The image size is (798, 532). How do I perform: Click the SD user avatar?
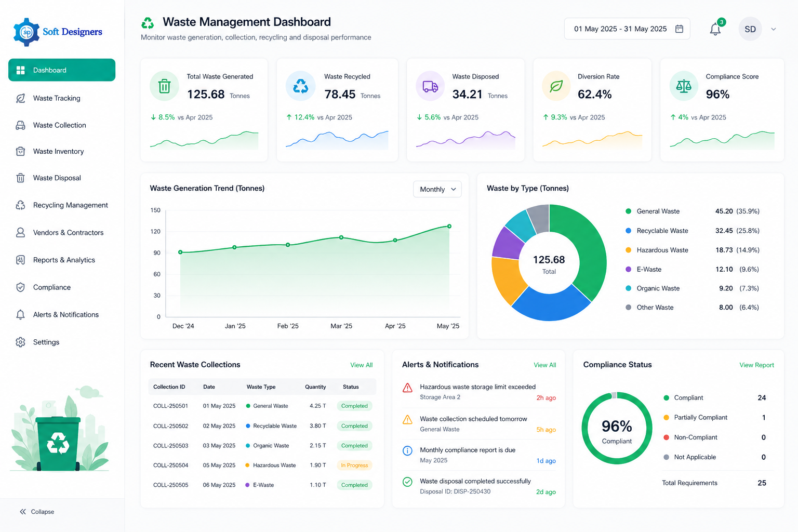(x=750, y=29)
